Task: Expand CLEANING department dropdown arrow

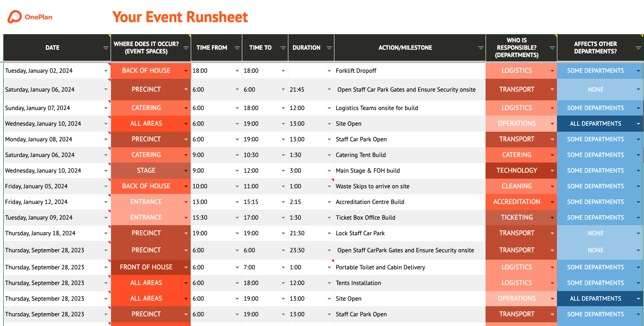Action: (552, 186)
